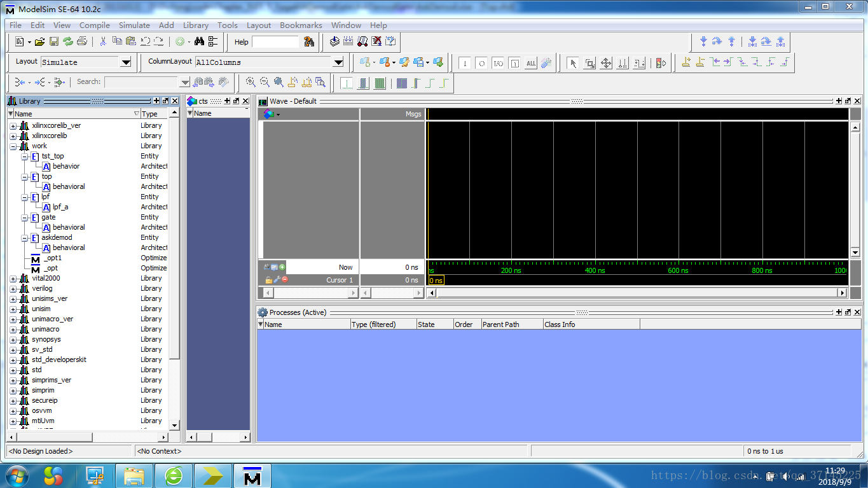Screen dimensions: 868x488
Task: Open the Library menu
Action: (x=195, y=25)
